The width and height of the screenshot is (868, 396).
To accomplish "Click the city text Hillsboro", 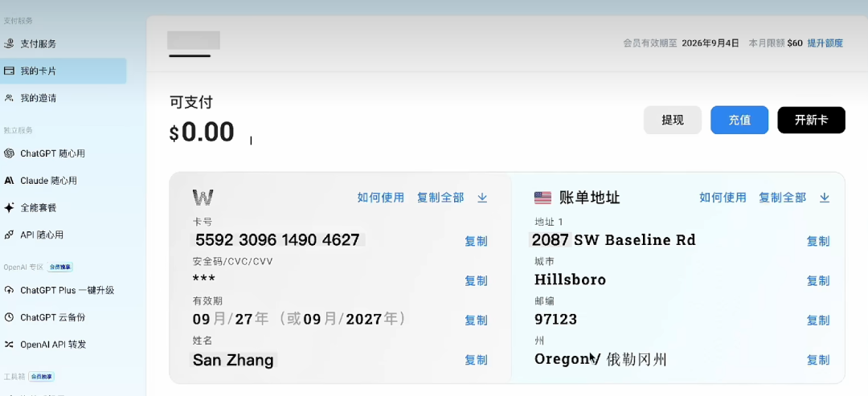I will [570, 280].
